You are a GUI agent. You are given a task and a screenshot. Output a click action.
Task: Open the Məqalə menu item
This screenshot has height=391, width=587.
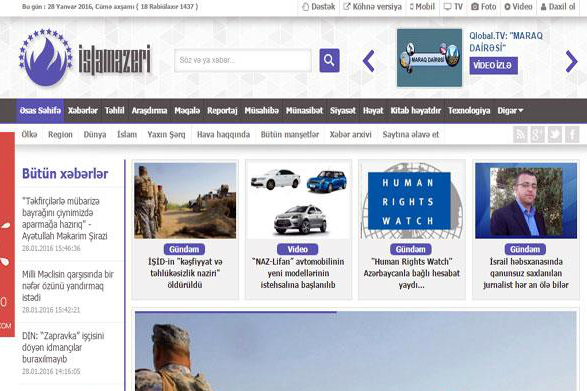187,110
